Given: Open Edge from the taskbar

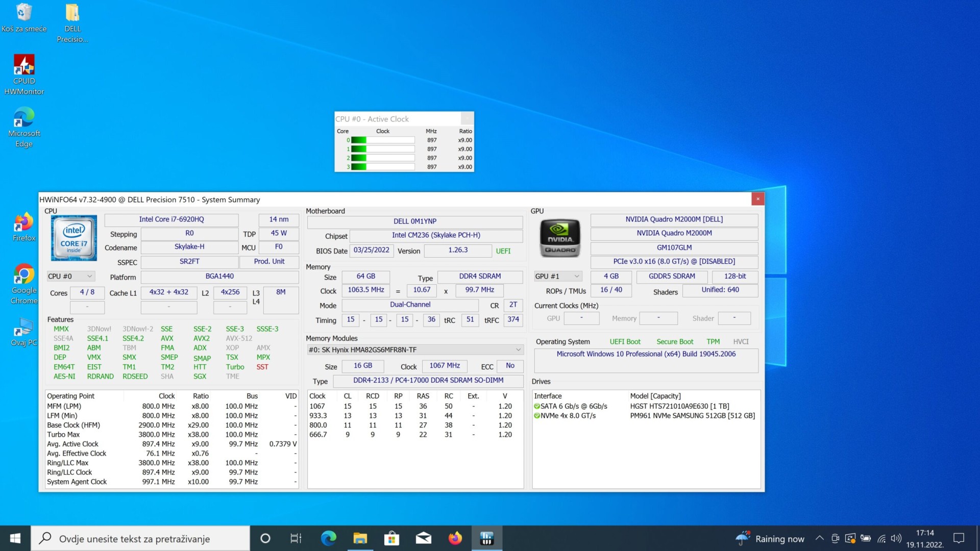Looking at the screenshot, I should coord(328,538).
